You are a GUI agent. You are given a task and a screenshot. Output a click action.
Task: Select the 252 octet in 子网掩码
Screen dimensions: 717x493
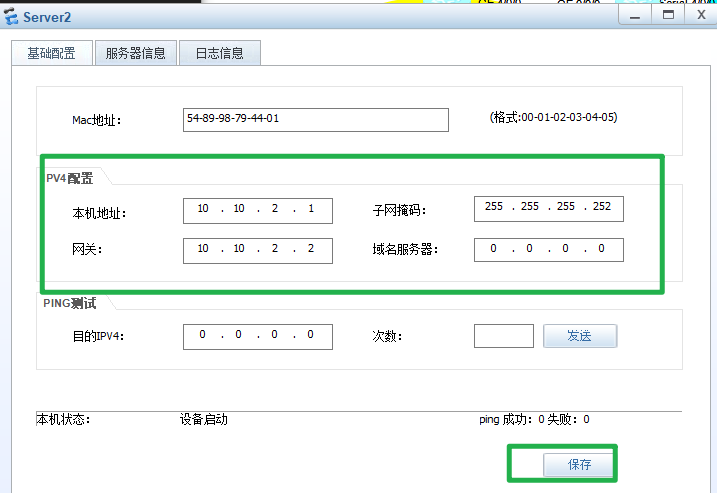[601, 207]
